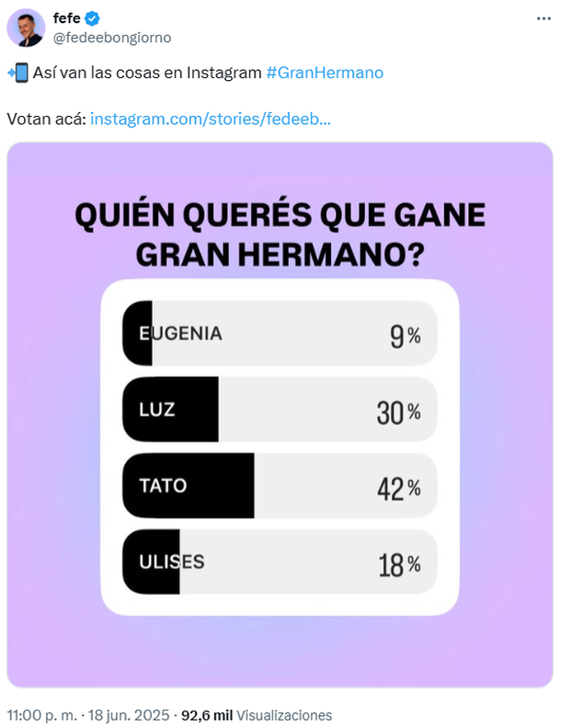Select the EUGENIA poll option
The width and height of the screenshot is (561, 728).
pos(280,334)
